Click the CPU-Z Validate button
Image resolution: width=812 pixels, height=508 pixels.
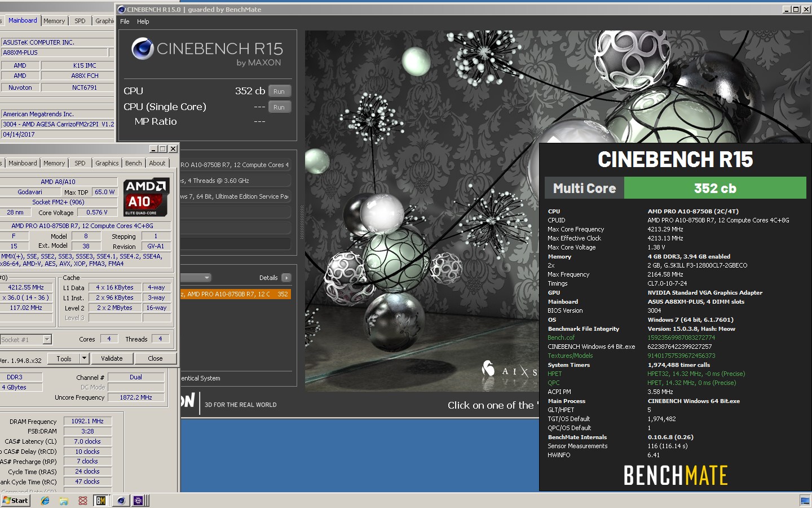[112, 358]
